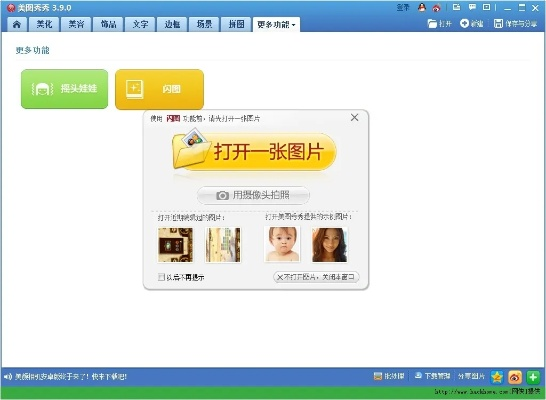Click the 闪图 word in dialog title
This screenshot has width=546, height=400.
[x=173, y=119]
